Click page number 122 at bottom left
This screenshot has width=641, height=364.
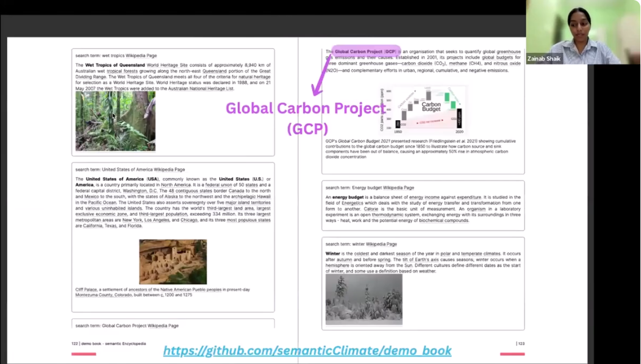pos(76,343)
